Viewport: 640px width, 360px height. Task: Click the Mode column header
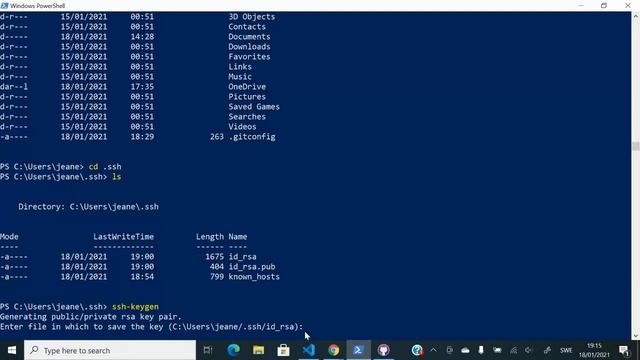tap(9, 237)
